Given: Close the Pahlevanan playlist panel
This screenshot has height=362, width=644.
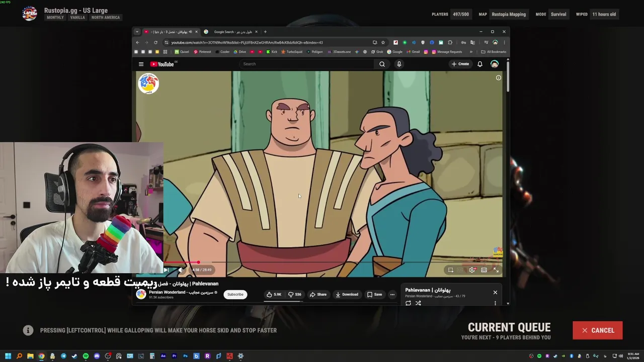Looking at the screenshot, I should (x=495, y=292).
